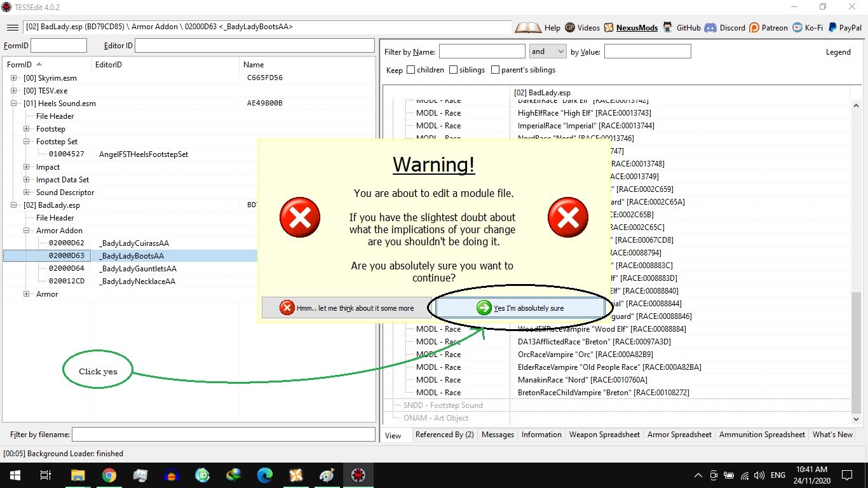
Task: Expand the Skyrim.esm tree node
Action: [14, 78]
